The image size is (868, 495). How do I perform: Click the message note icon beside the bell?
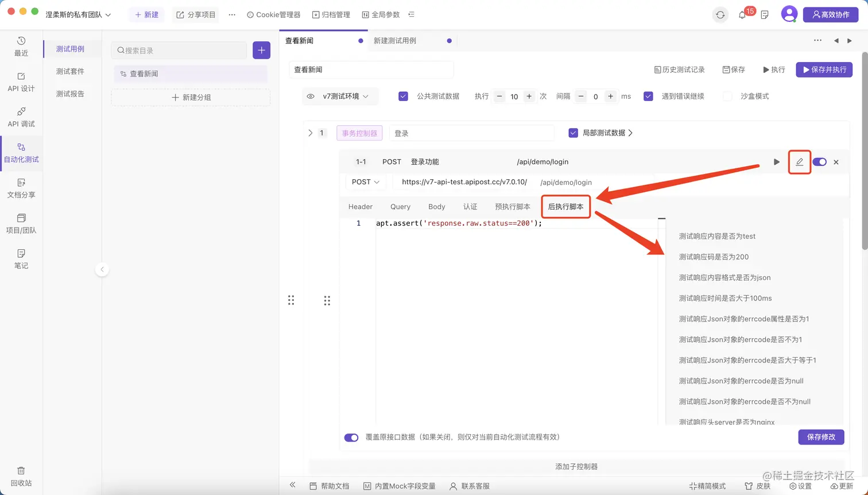click(x=765, y=15)
